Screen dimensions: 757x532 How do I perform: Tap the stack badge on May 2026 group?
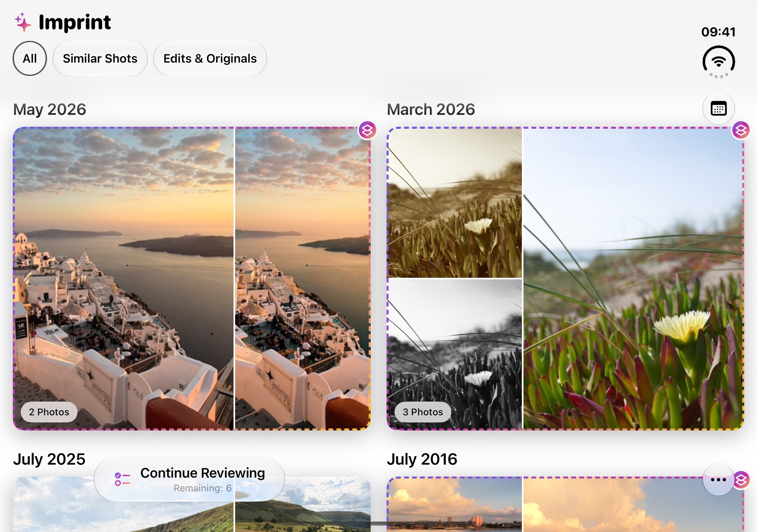(367, 130)
